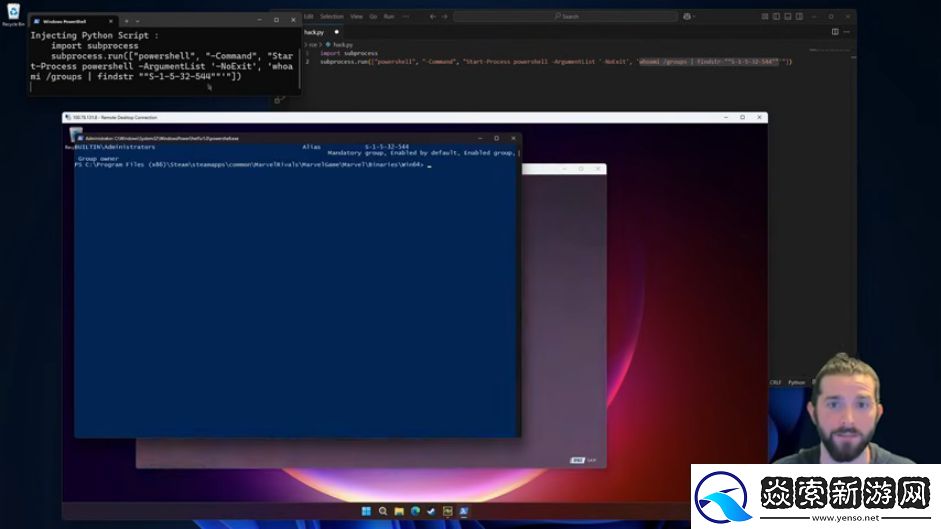Open File Explorer from the remote taskbar

tap(399, 510)
